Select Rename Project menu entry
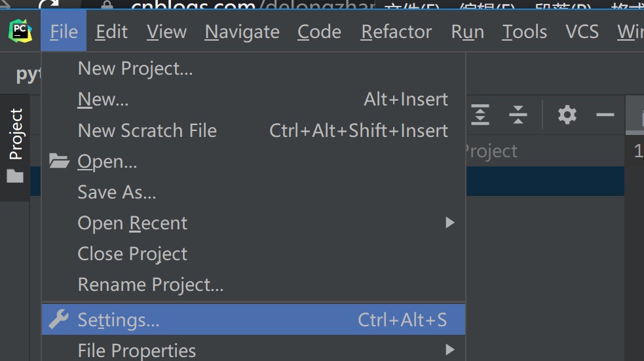Viewport: 644px width, 361px height. pyautogui.click(x=150, y=285)
